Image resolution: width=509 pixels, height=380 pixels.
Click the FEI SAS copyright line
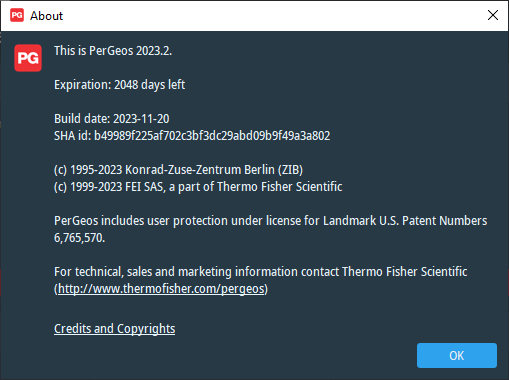click(198, 187)
